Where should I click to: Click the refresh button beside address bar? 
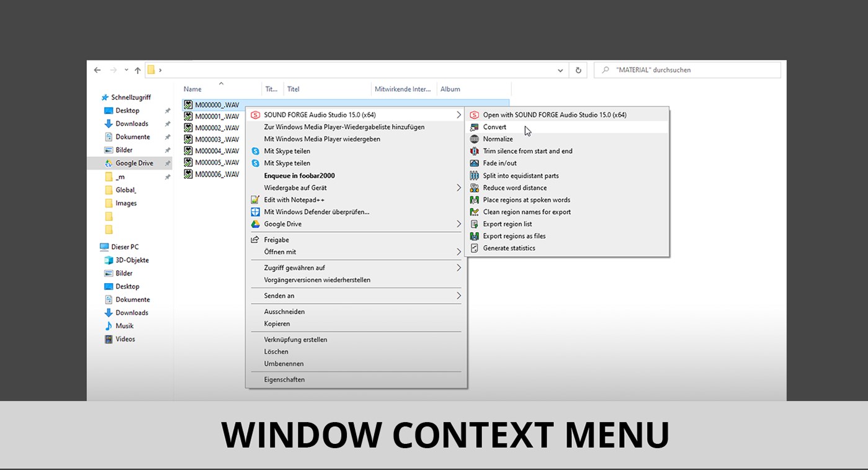578,70
